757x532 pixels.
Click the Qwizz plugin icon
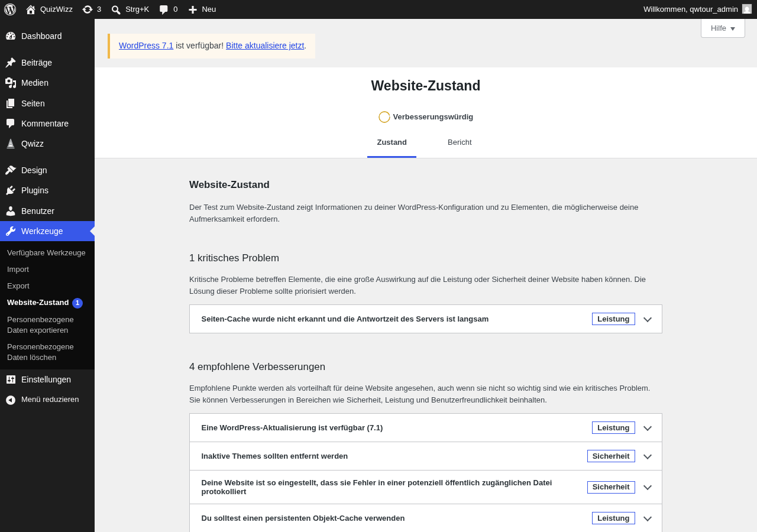11,144
